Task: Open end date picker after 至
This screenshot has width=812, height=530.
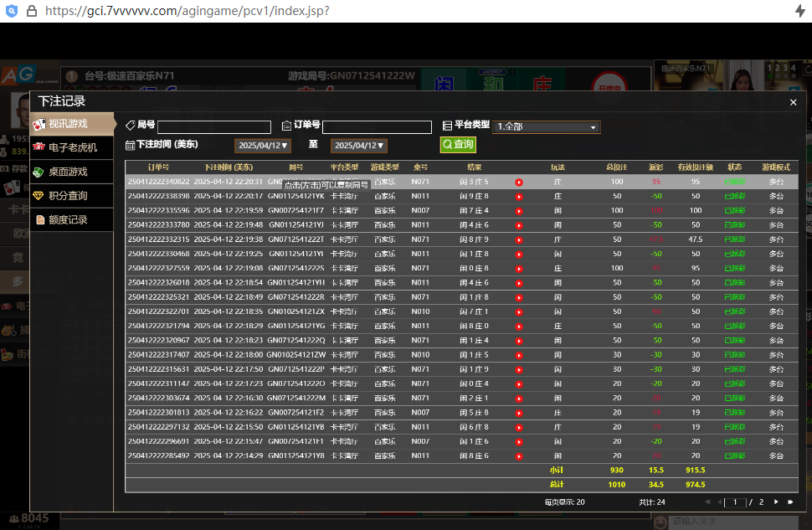Action: point(359,146)
